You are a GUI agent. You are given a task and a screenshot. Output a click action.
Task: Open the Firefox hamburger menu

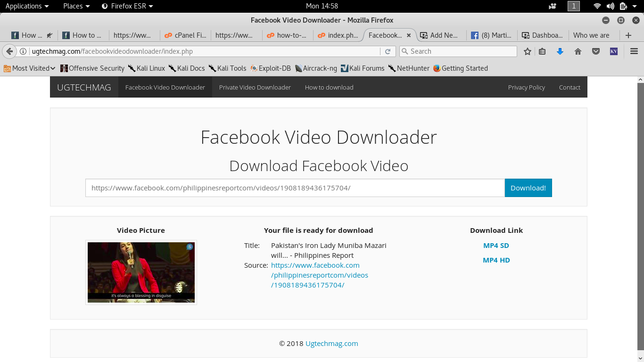(634, 51)
